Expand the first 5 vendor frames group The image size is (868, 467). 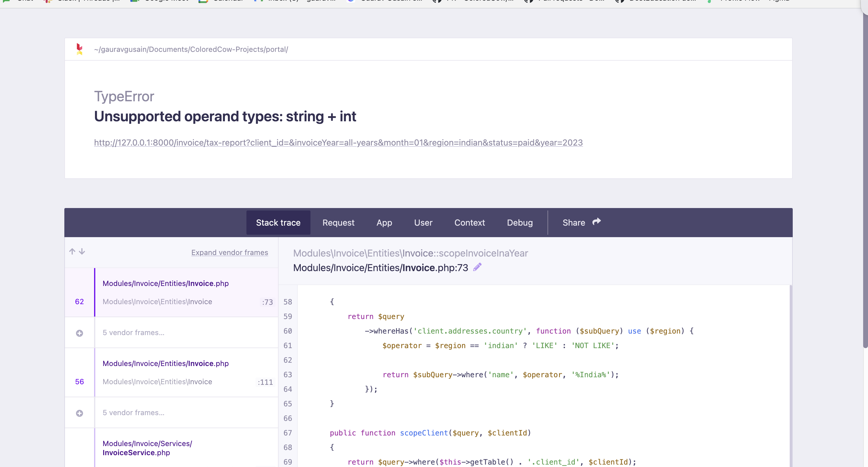[80, 333]
